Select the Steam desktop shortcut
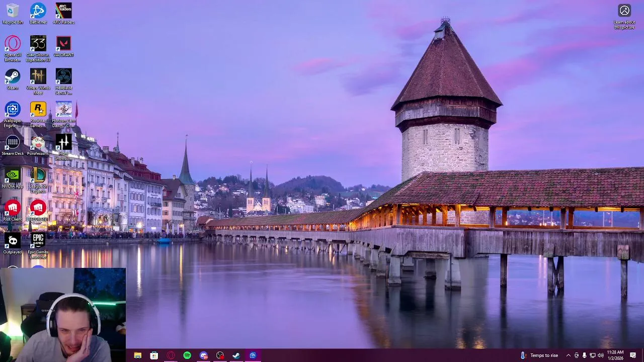This screenshot has height=362, width=644. tap(13, 79)
